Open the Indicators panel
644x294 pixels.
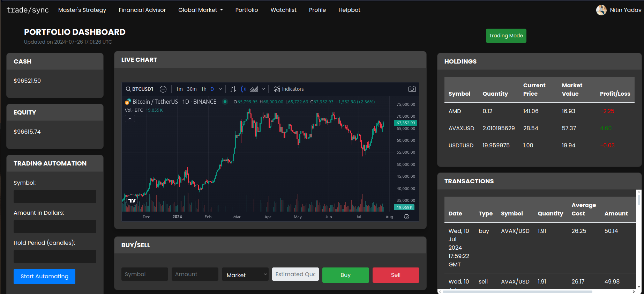(289, 89)
